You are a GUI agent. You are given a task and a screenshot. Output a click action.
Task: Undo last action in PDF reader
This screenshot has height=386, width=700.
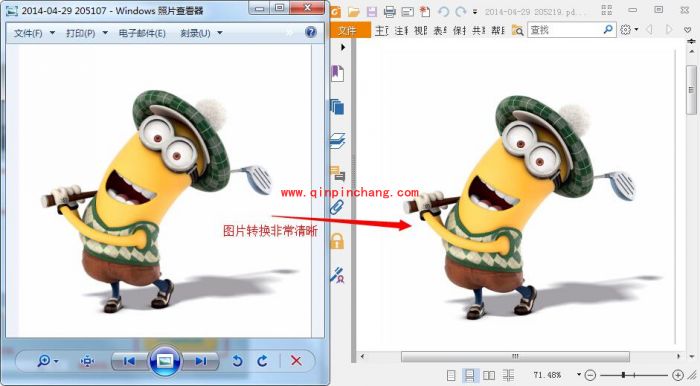(443, 12)
